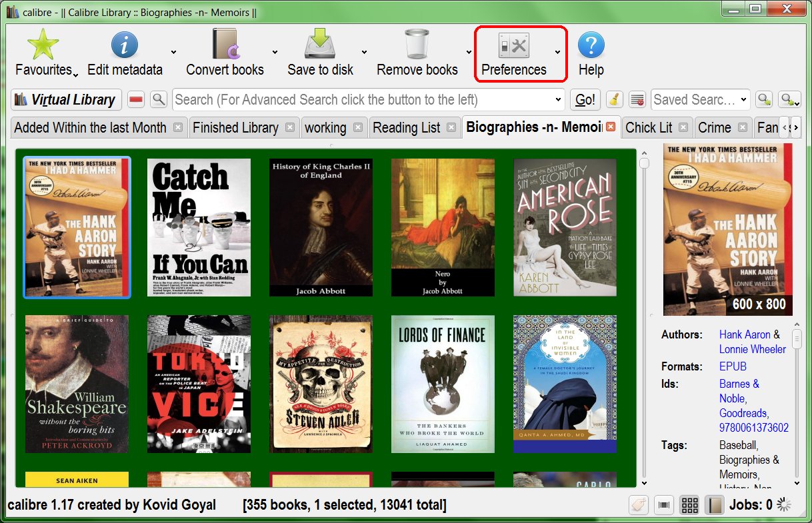Open the save search dropdown icon
This screenshot has height=523, width=812.
[x=789, y=100]
